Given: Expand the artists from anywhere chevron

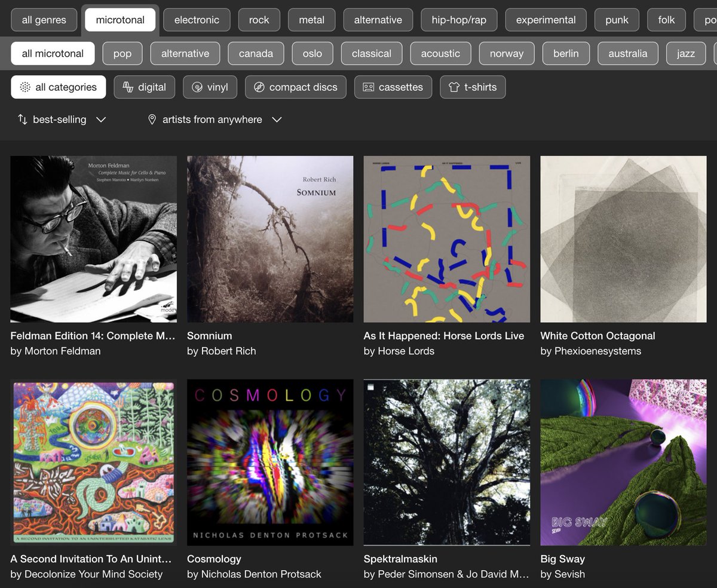Looking at the screenshot, I should click(x=277, y=120).
